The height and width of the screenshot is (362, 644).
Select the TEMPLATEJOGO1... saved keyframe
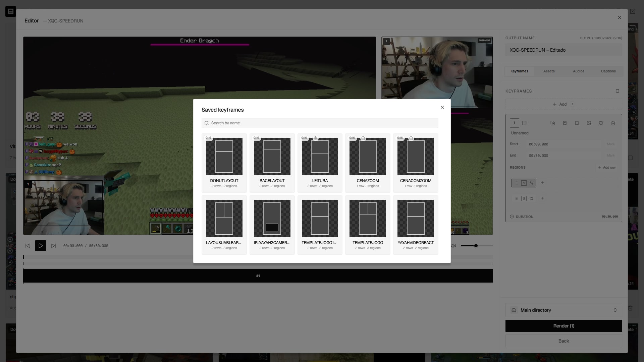tap(320, 225)
